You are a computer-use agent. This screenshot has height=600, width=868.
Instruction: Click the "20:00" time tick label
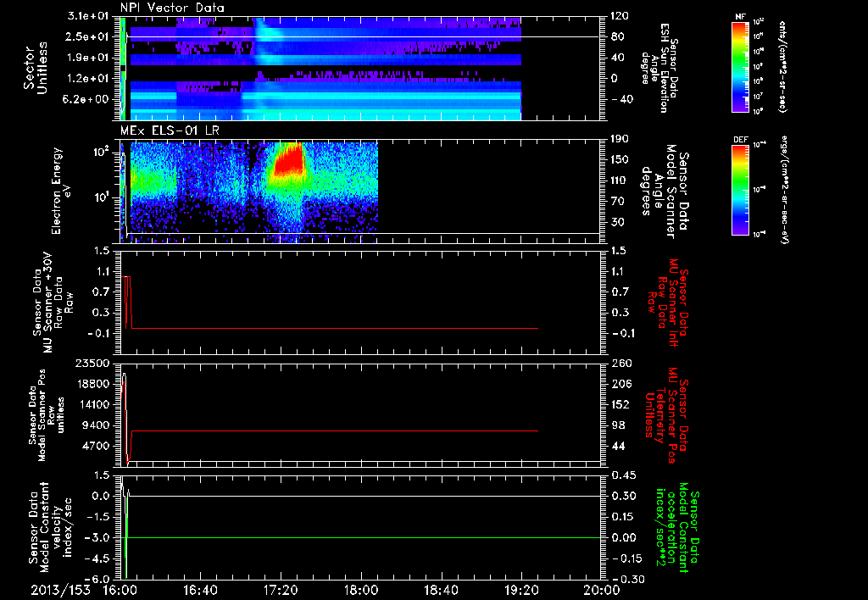point(602,590)
